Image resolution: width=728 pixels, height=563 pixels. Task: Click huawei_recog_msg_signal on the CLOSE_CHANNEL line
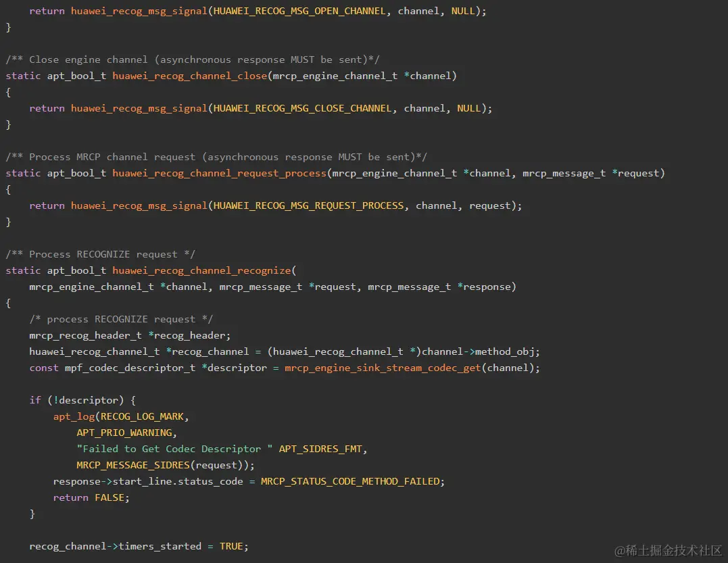click(x=139, y=108)
